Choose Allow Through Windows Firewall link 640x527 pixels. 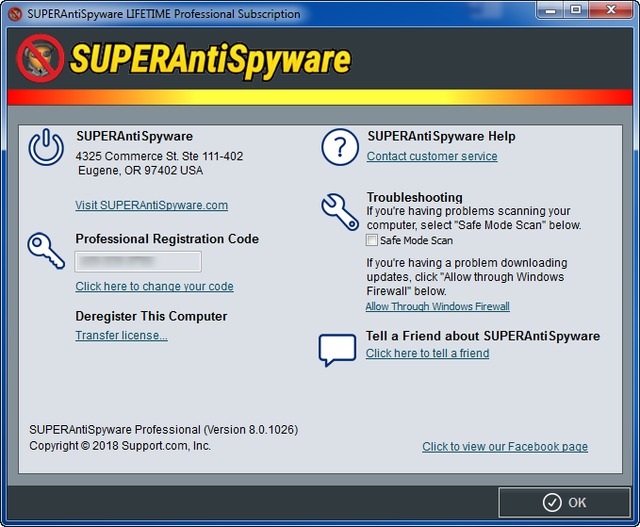coord(437,307)
